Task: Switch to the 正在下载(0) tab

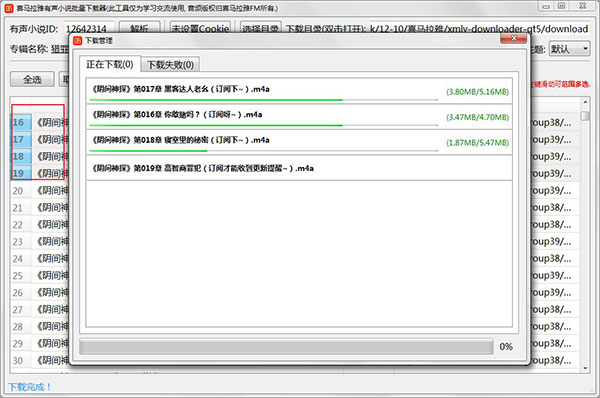Action: [x=110, y=64]
